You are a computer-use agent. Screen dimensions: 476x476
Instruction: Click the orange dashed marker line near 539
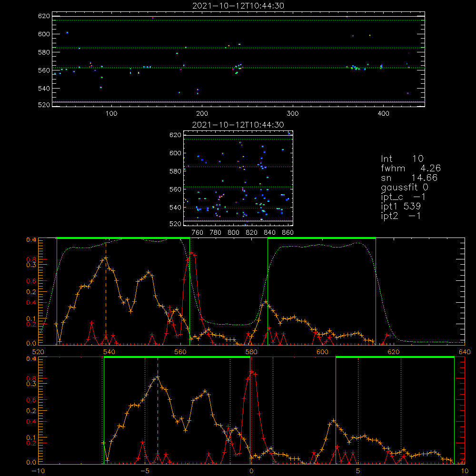click(106, 291)
